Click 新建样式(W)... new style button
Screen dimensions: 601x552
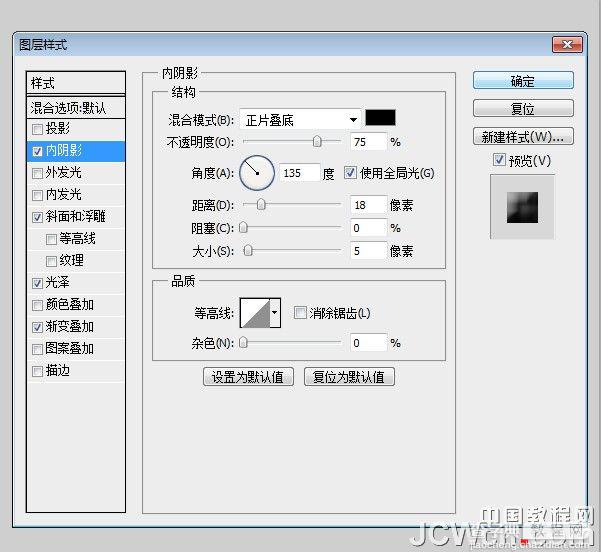(x=523, y=136)
